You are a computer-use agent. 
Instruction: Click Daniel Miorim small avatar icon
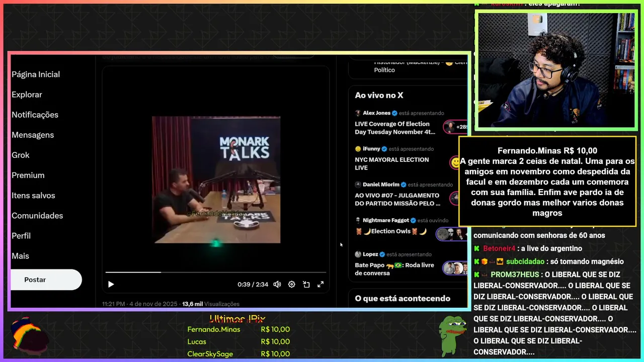tap(358, 185)
